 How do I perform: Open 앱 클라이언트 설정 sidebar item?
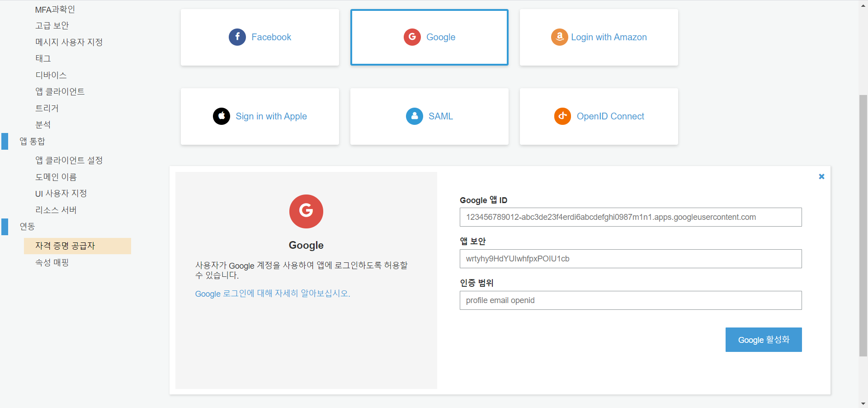69,161
